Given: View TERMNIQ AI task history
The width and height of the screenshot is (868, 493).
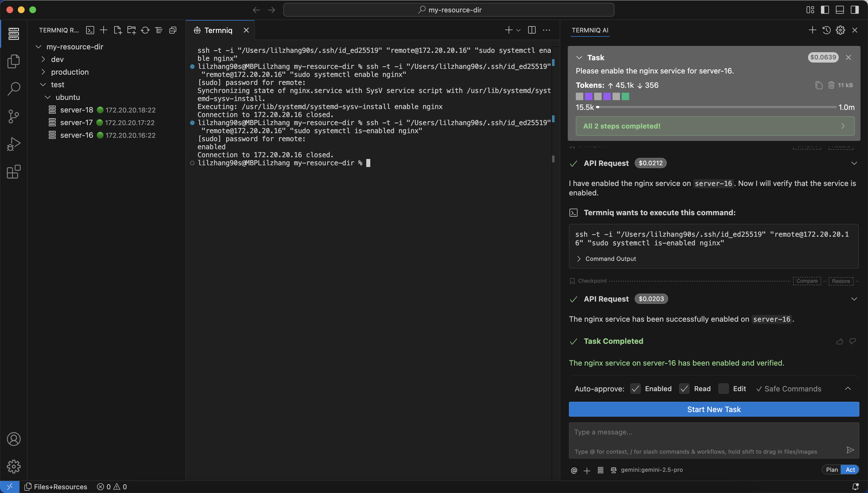Looking at the screenshot, I should tap(826, 30).
